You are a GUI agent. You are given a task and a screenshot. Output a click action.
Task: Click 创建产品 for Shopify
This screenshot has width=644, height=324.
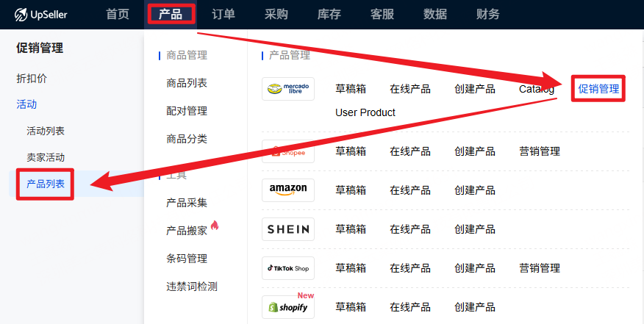pyautogui.click(x=474, y=307)
